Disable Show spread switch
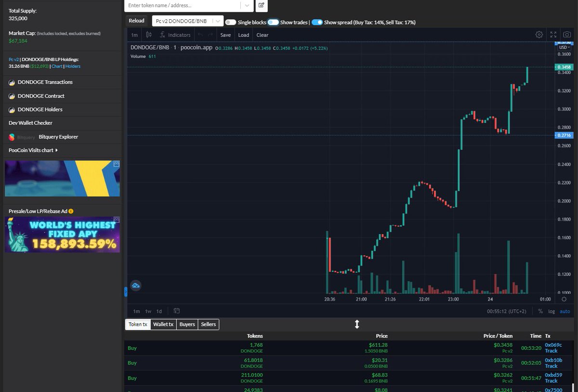This screenshot has height=392, width=578. tap(317, 22)
